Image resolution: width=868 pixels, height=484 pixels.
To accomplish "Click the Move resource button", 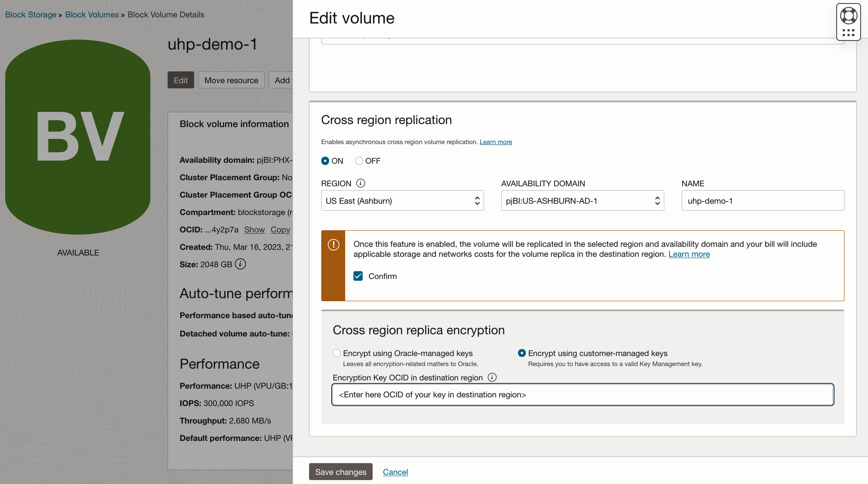I will (231, 80).
